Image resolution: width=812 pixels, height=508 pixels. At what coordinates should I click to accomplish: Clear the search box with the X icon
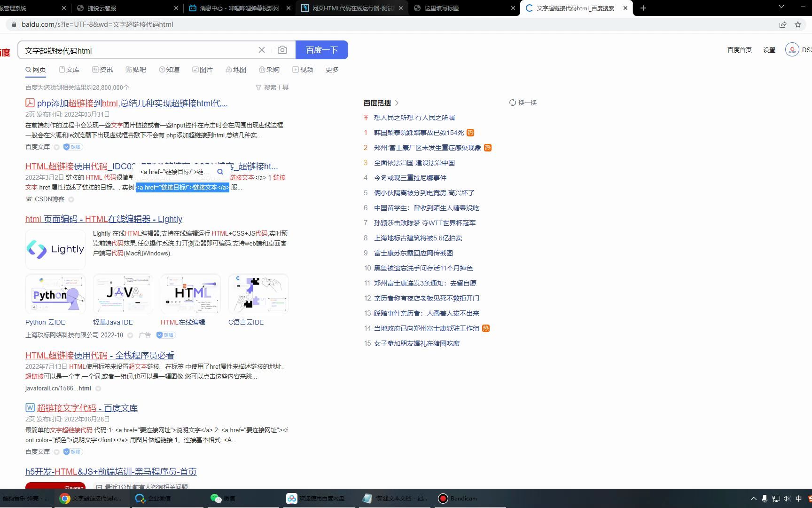[x=262, y=50]
